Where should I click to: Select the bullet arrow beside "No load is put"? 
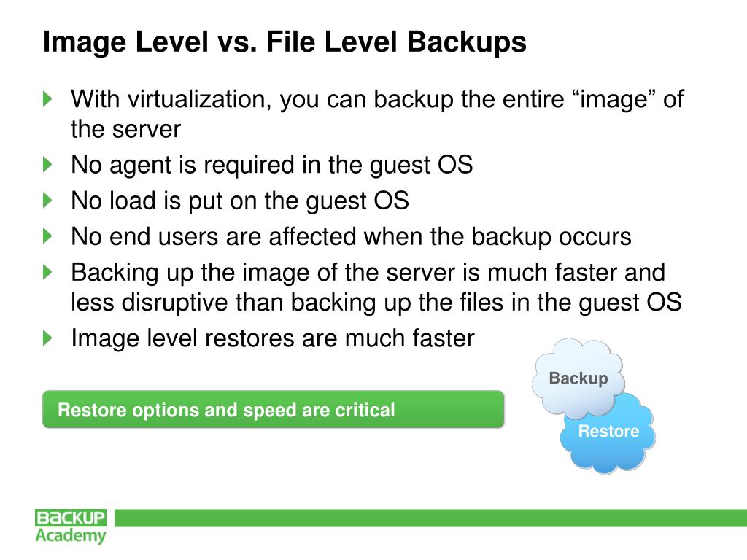pos(48,201)
